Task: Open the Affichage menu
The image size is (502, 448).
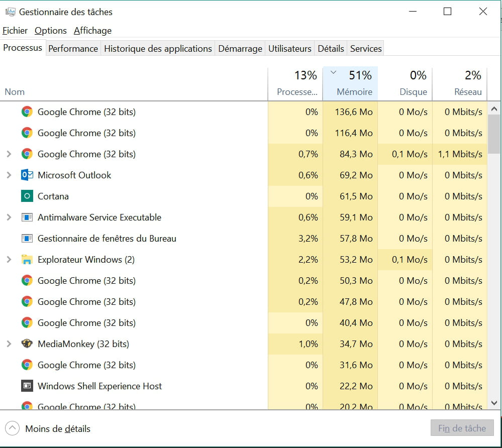Action: pyautogui.click(x=92, y=31)
